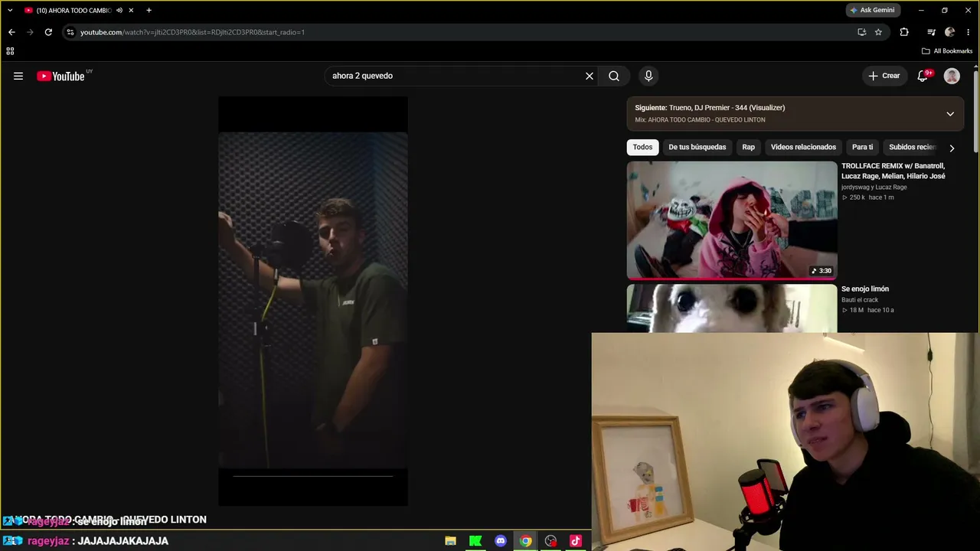980x551 pixels.
Task: Open the Chrome apps grid shortcut
Action: [x=10, y=51]
